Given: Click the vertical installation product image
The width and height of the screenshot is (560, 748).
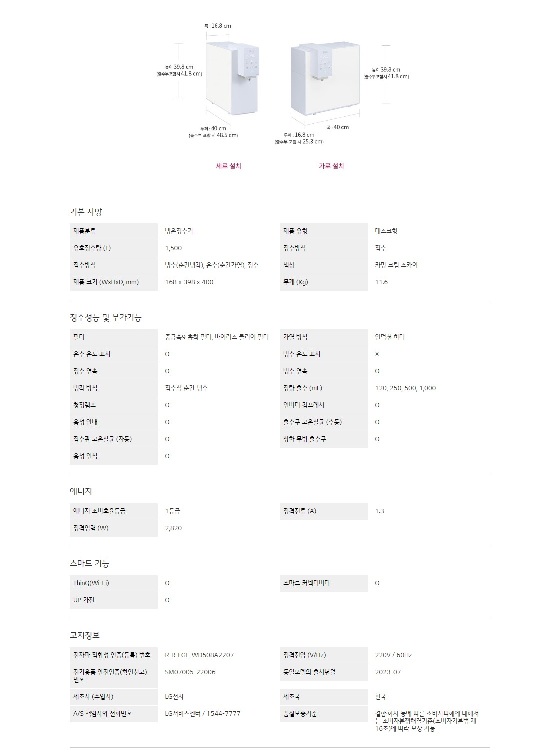Looking at the screenshot, I should [x=232, y=78].
